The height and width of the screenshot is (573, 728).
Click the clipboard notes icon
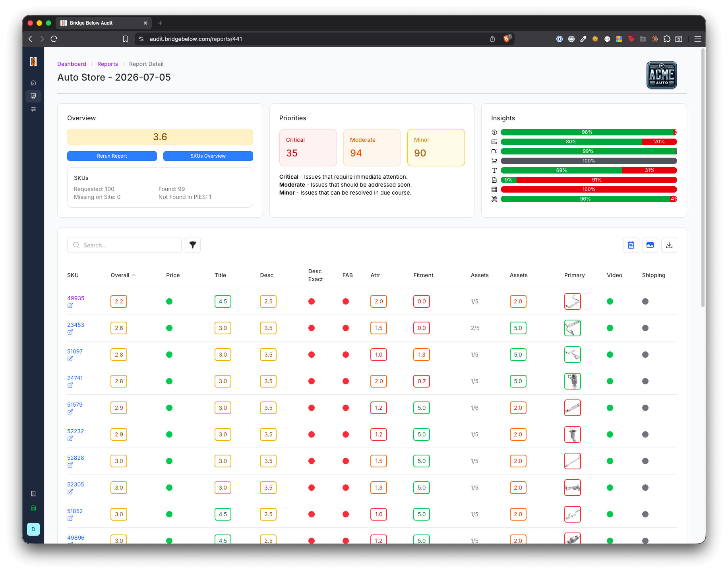tap(631, 245)
